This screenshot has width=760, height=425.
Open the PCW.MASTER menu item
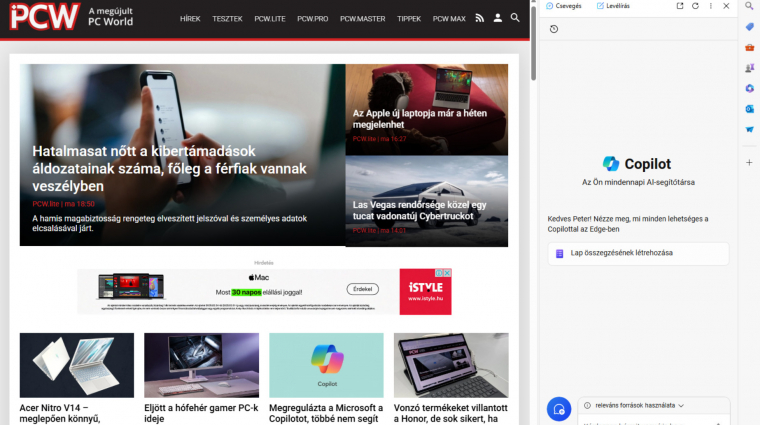[363, 19]
